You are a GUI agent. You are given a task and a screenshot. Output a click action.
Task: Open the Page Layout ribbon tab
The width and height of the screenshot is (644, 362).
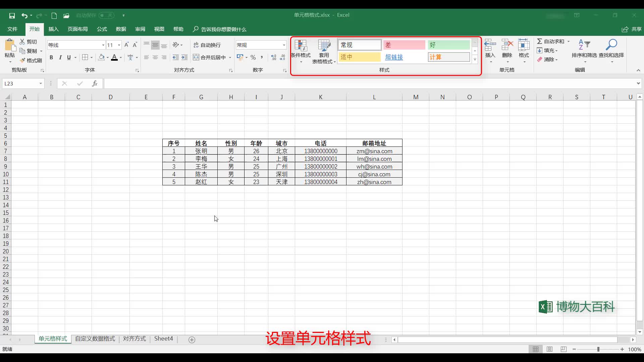(77, 29)
